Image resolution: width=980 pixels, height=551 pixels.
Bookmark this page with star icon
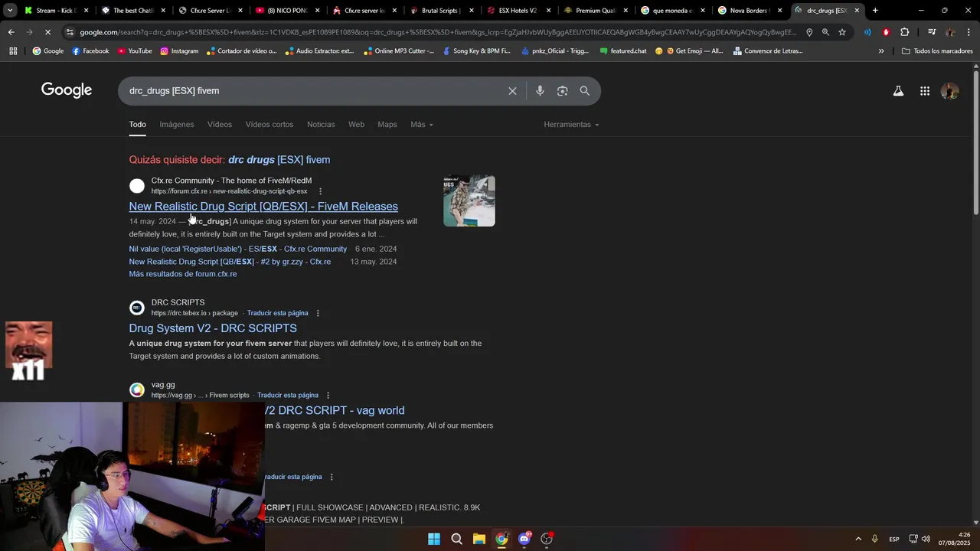tap(842, 32)
